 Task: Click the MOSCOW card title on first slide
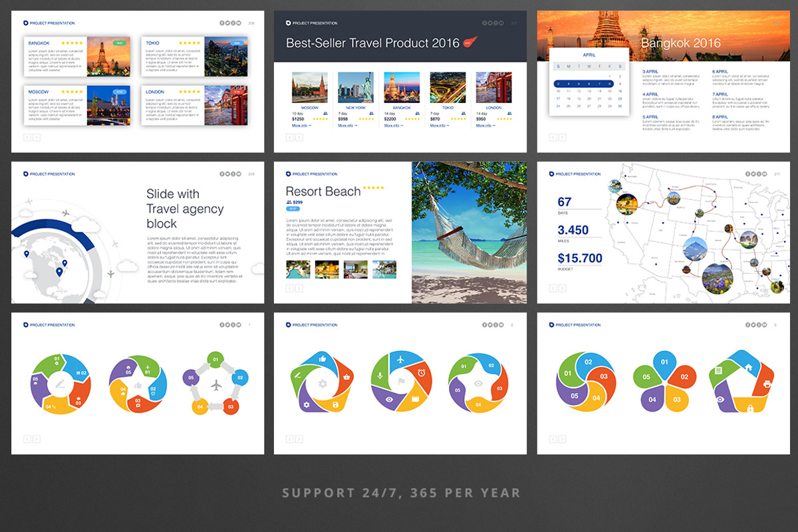[x=39, y=91]
